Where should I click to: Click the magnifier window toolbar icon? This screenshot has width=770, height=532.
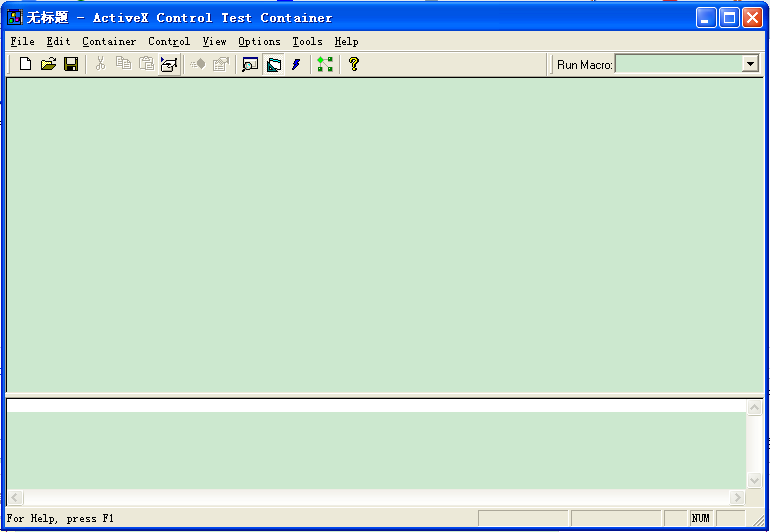pyautogui.click(x=250, y=64)
